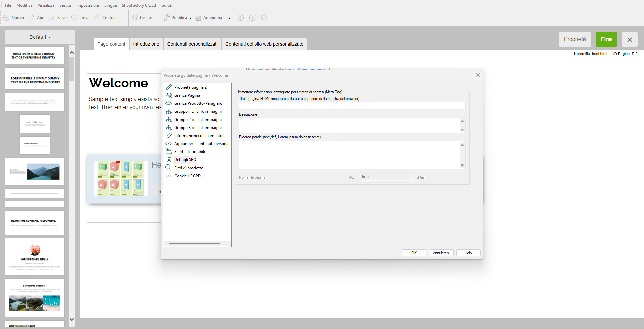Click the Salva toolbar icon
The width and height of the screenshot is (644, 329).
coord(52,18)
